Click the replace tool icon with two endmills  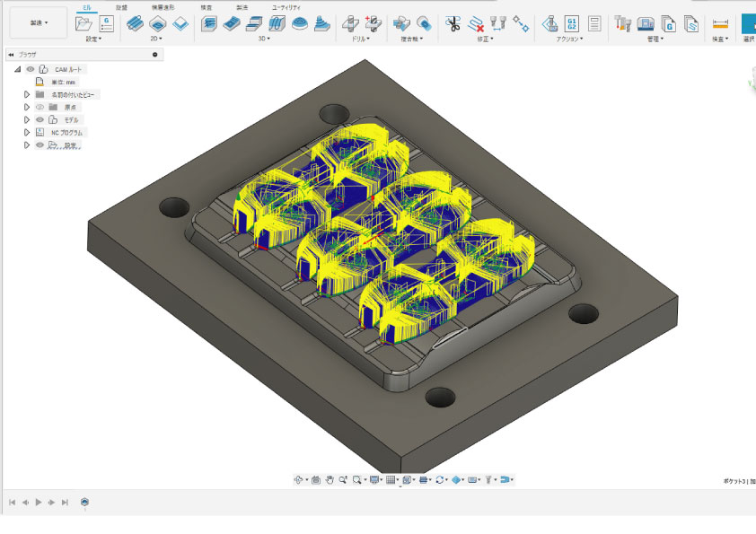pyautogui.click(x=498, y=23)
